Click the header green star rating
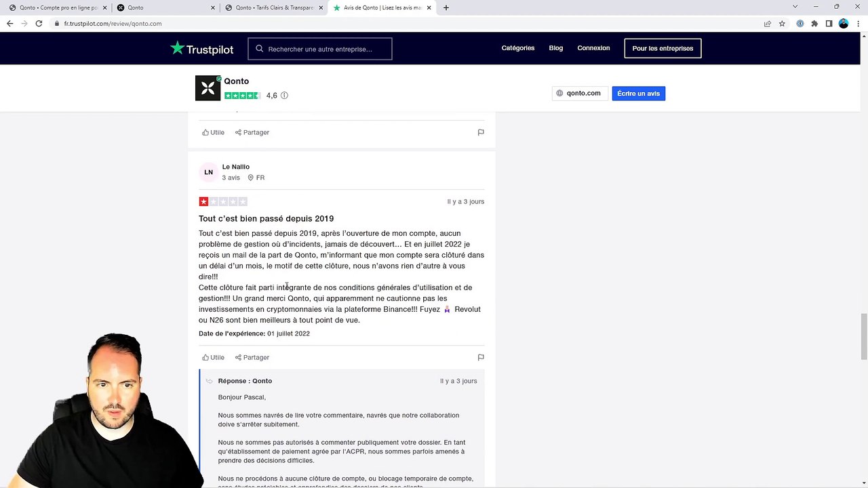The width and height of the screenshot is (868, 488). click(242, 96)
